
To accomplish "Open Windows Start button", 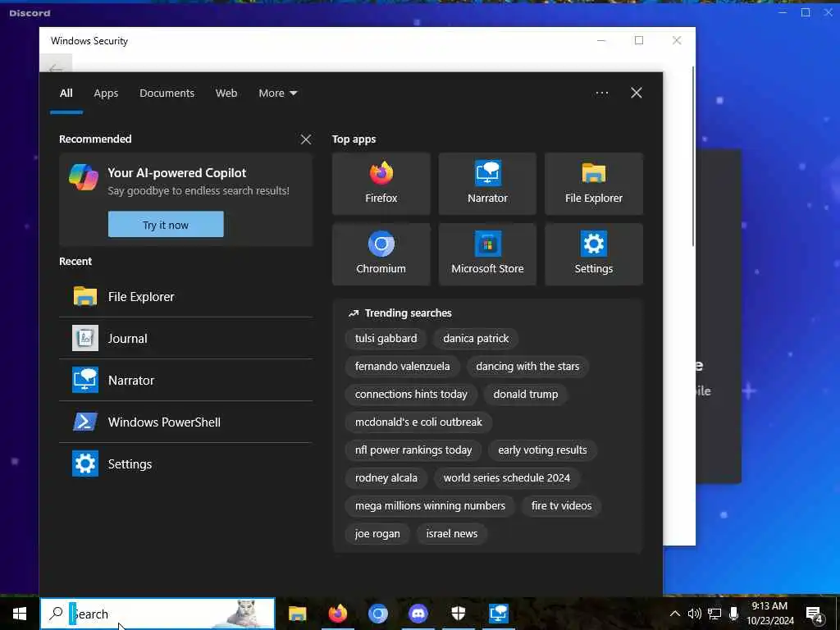I will [x=20, y=614].
